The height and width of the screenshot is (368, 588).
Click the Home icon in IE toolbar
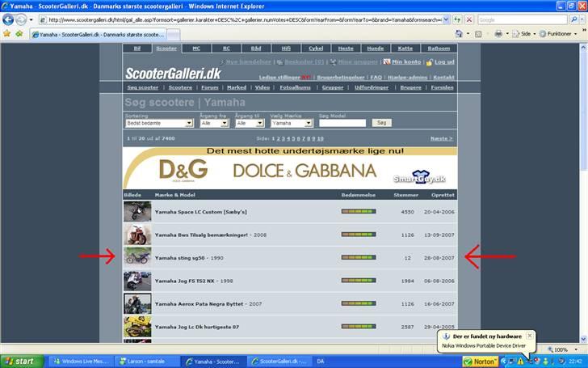(x=458, y=34)
